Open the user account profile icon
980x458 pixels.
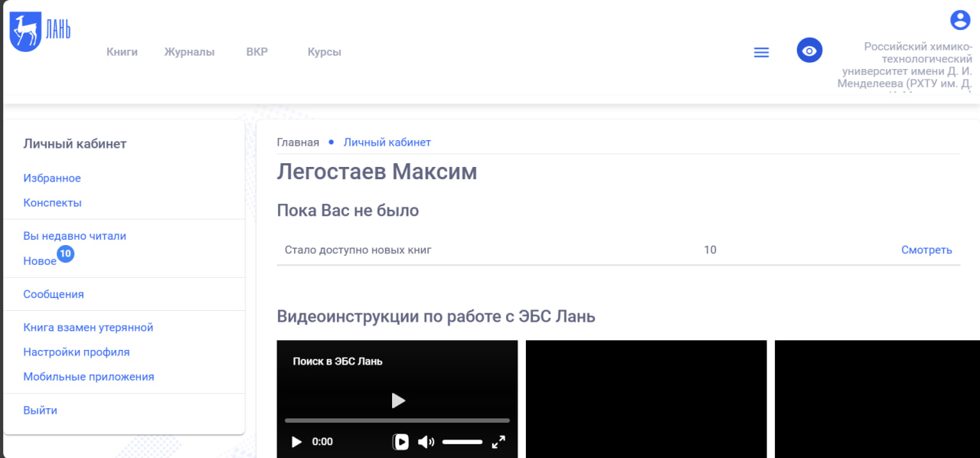[x=962, y=19]
